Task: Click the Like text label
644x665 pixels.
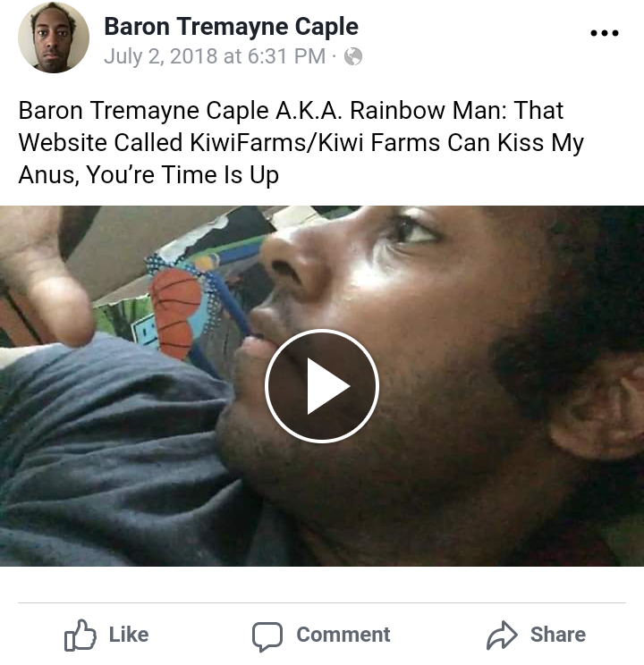Action: click(x=129, y=635)
